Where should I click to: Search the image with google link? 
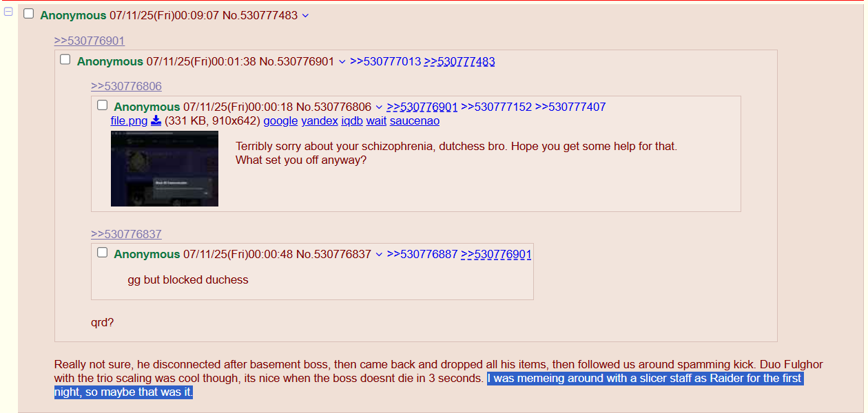point(280,120)
